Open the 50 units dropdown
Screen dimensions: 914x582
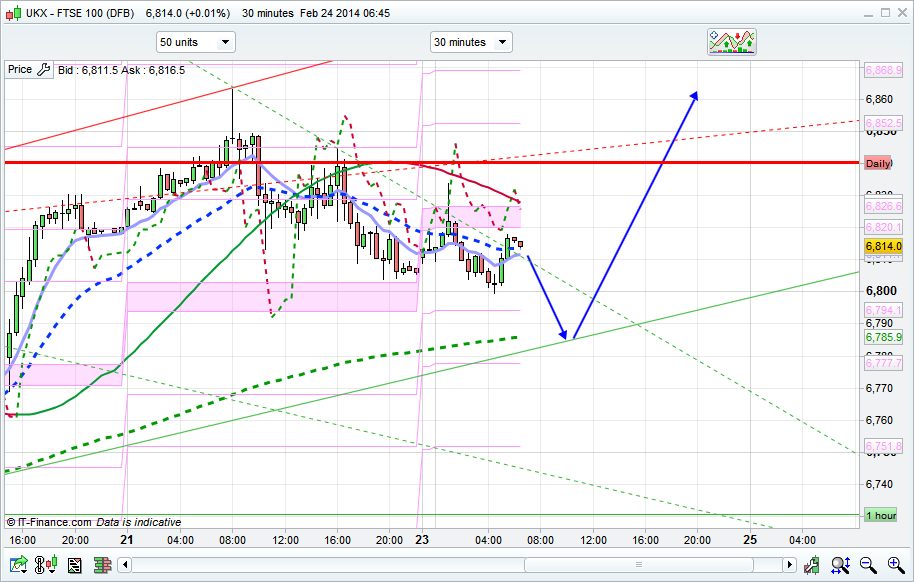coord(195,42)
